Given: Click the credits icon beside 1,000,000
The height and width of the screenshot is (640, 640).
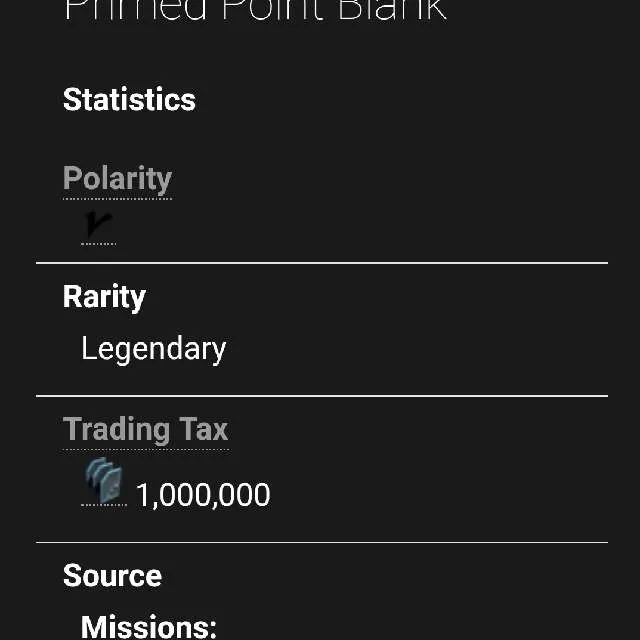Looking at the screenshot, I should 103,481.
